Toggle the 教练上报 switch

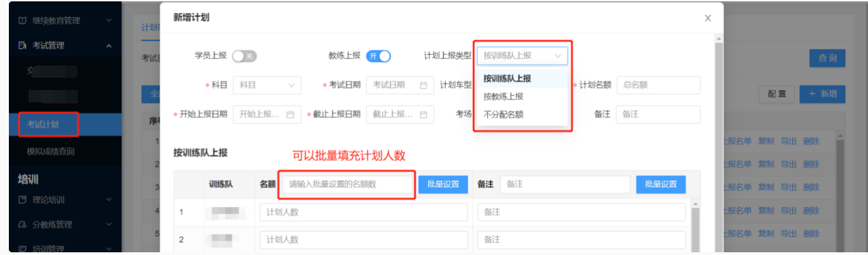pos(378,56)
